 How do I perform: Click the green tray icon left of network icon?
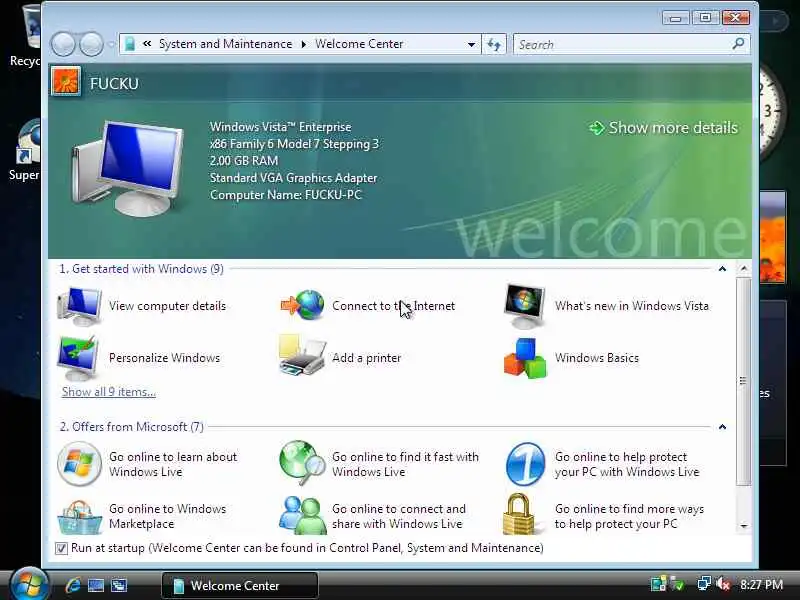(x=678, y=584)
